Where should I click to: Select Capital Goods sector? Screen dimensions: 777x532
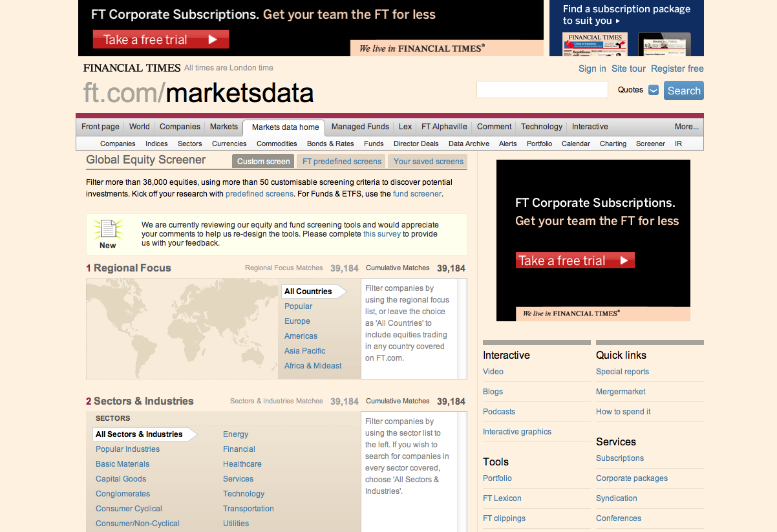tap(121, 479)
